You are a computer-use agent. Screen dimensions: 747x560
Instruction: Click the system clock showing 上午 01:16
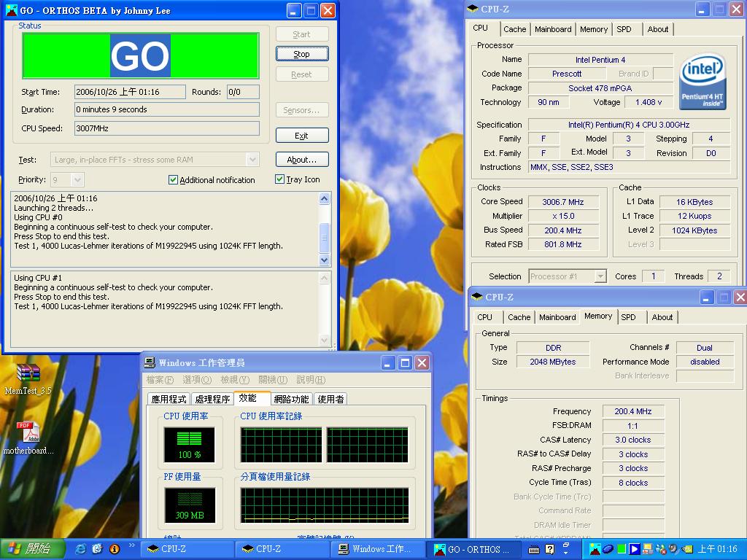(x=718, y=550)
